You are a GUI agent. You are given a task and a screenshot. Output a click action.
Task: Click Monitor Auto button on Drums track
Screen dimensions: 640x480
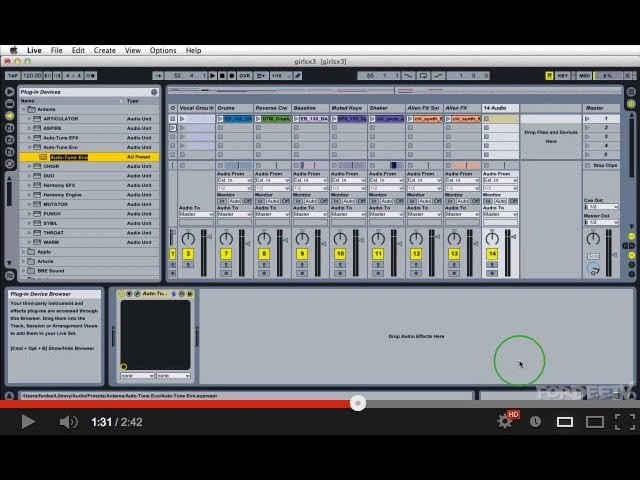point(235,201)
